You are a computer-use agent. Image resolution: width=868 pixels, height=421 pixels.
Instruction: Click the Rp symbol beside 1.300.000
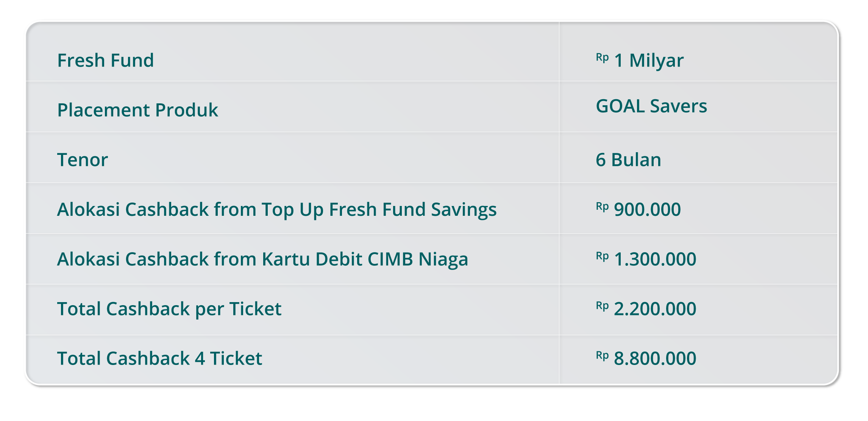(x=602, y=256)
